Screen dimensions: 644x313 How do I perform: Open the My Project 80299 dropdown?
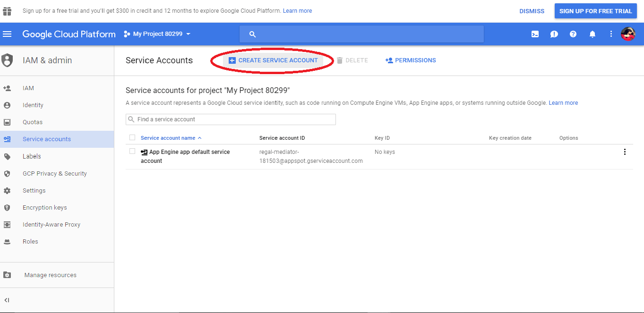(157, 34)
